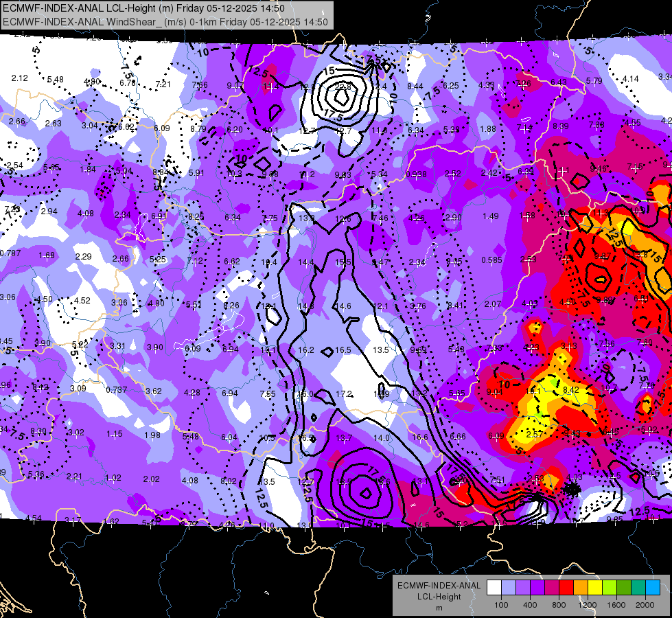Viewport: 672px width, 618px height.
Task: Click the WindShear 0-1km title line
Action: [165, 22]
